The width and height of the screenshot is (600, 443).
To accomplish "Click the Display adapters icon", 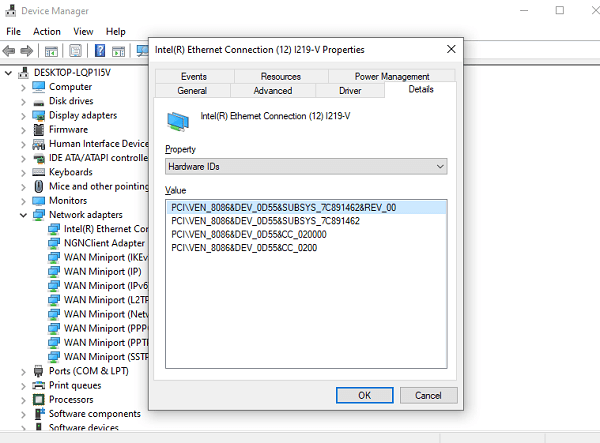I will 39,115.
